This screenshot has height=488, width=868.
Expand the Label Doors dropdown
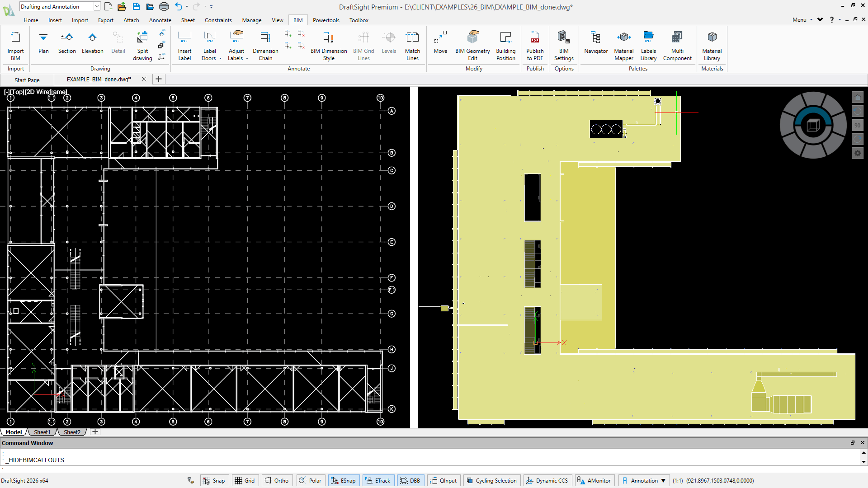(220, 58)
